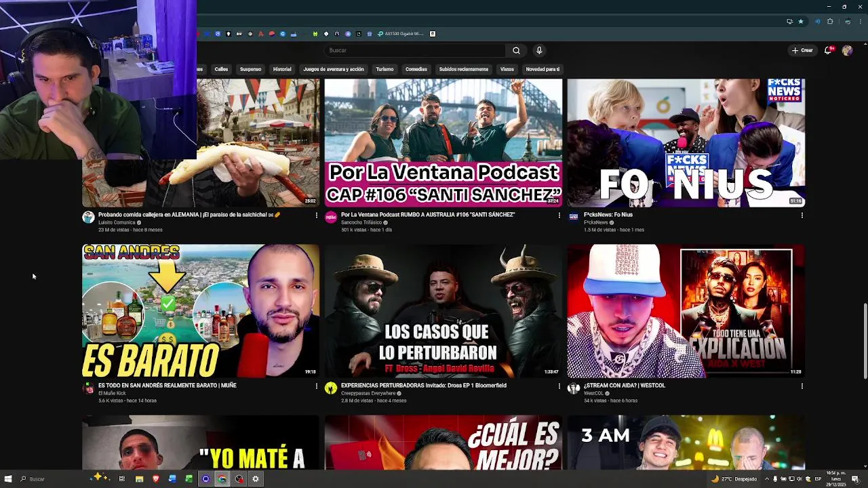868x488 pixels.
Task: Select the Suspenso filter chip
Action: (250, 69)
